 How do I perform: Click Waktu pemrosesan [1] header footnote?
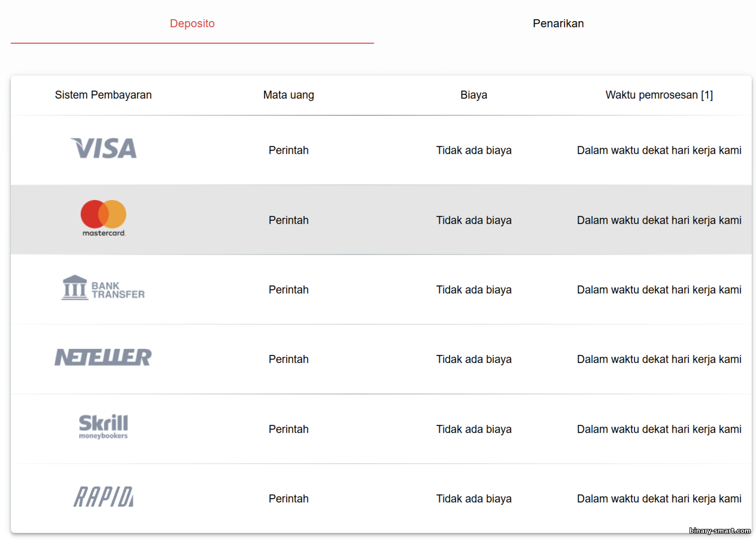[707, 95]
